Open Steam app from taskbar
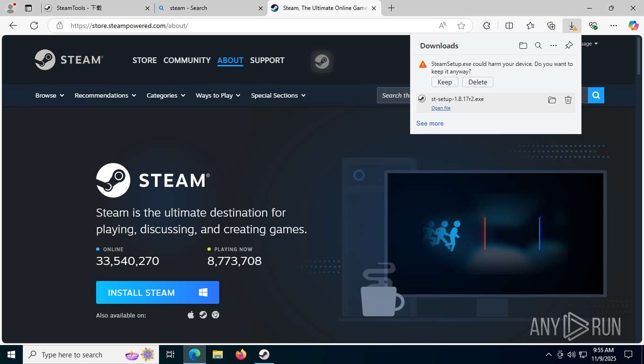 (x=264, y=355)
